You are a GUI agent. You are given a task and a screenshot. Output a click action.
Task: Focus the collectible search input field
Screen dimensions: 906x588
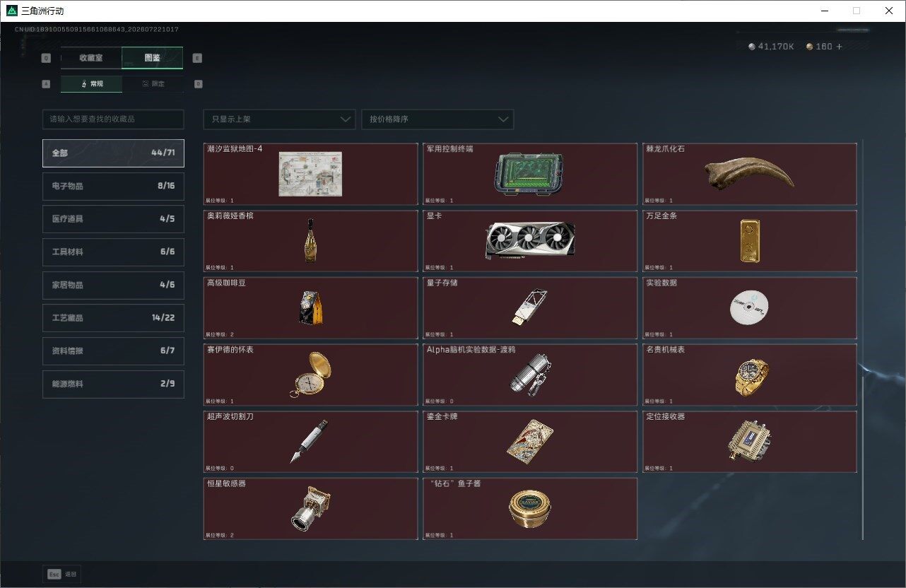click(113, 119)
